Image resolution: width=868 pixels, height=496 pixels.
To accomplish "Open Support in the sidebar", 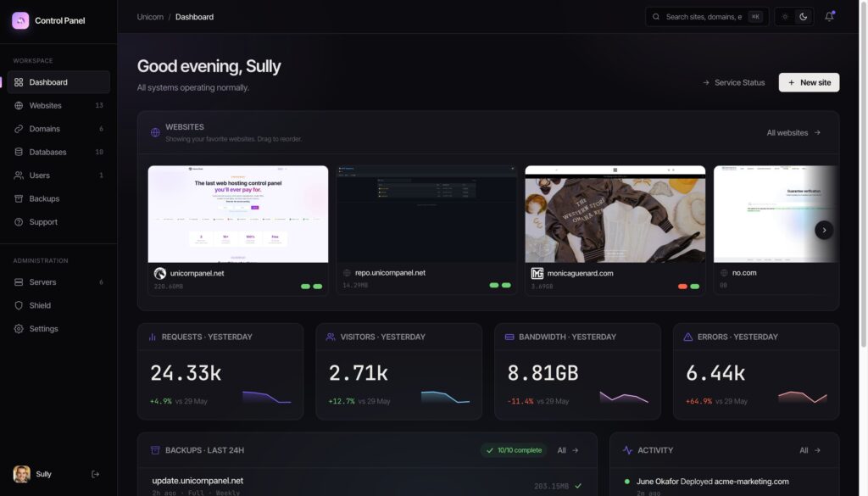I will pos(58,221).
